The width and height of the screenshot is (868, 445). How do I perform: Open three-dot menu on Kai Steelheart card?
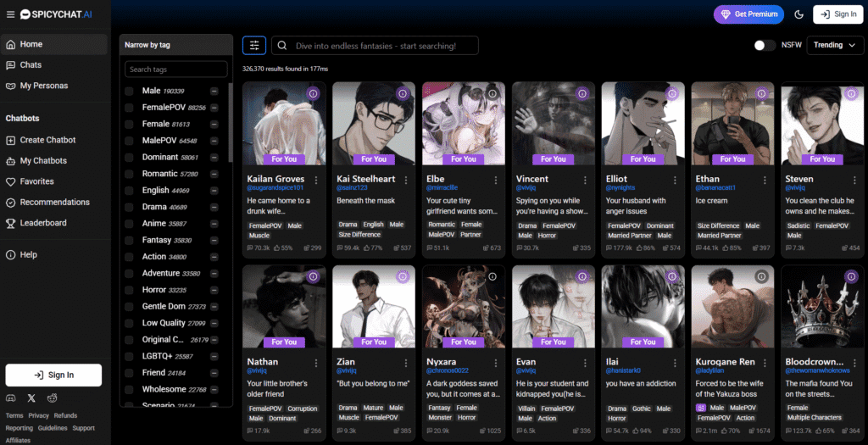[x=406, y=180]
